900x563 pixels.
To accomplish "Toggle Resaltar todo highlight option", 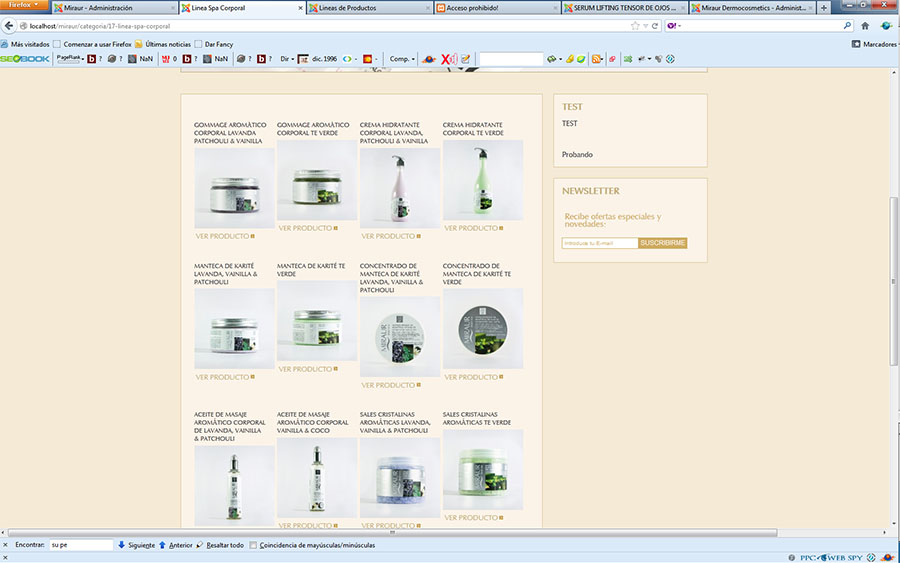I will pyautogui.click(x=219, y=545).
